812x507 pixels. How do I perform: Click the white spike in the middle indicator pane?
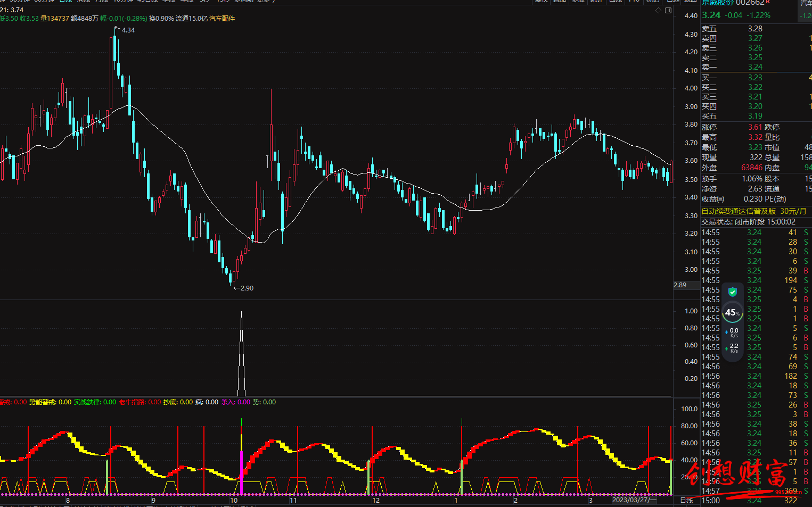click(242, 354)
